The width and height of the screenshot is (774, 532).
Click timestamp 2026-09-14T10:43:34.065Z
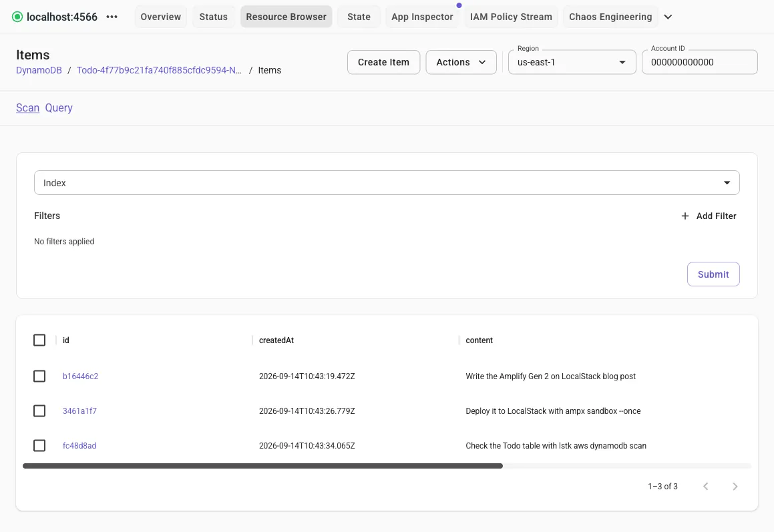tap(307, 446)
